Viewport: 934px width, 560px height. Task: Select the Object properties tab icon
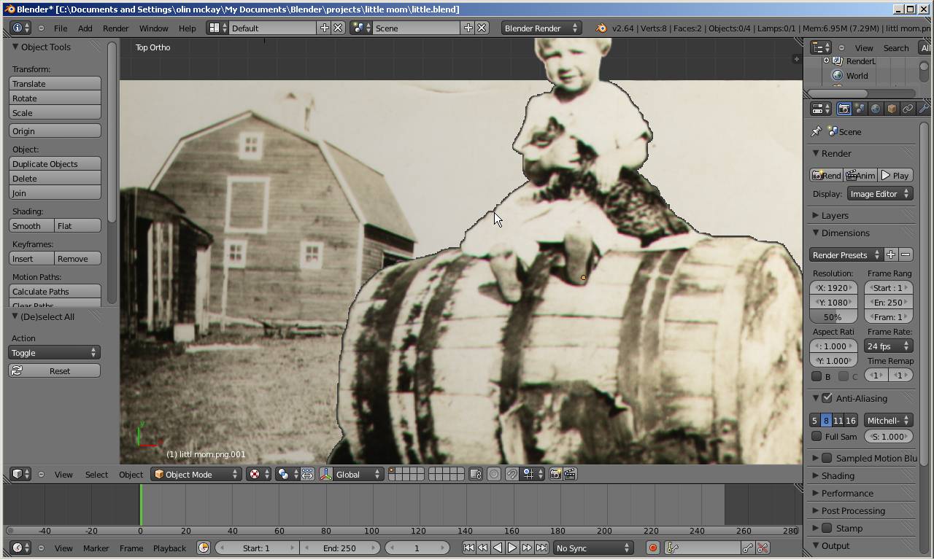point(892,109)
